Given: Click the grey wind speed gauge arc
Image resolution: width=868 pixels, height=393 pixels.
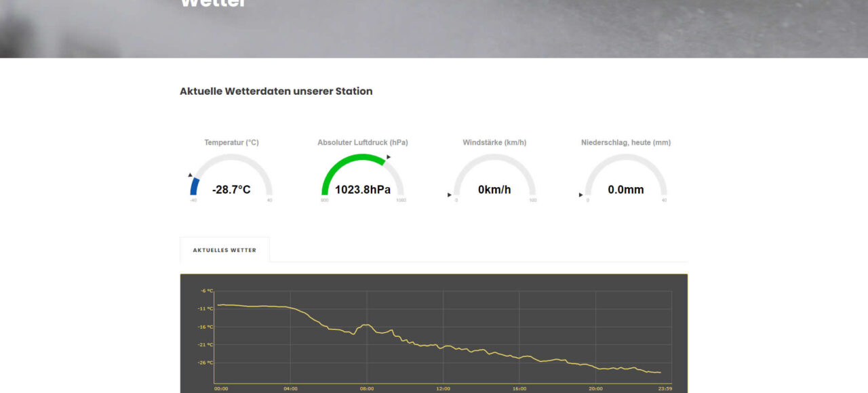Looking at the screenshot, I should 494,158.
